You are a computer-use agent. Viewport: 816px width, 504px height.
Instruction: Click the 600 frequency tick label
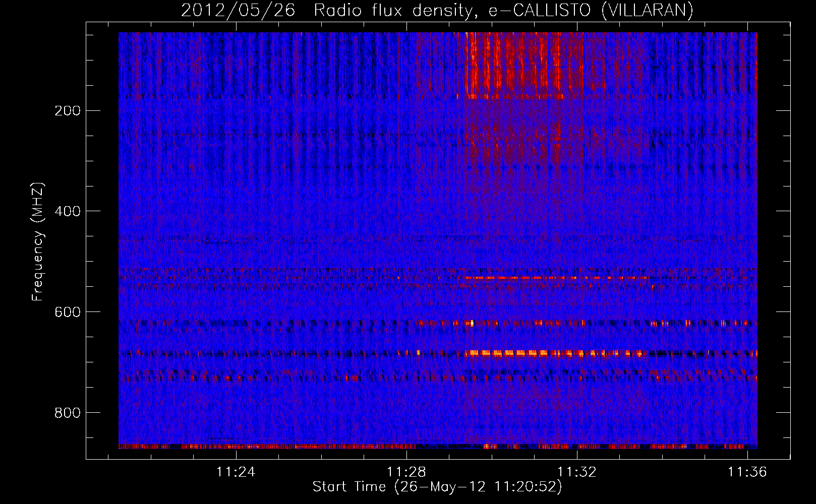click(67, 312)
